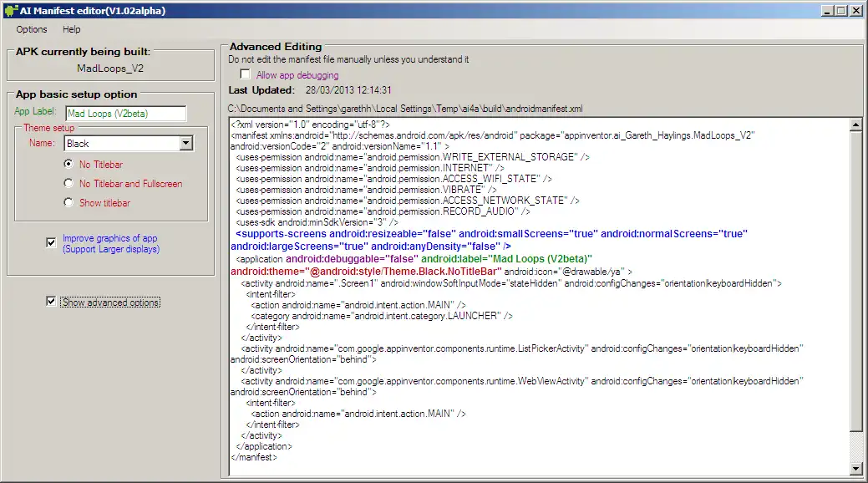
Task: Click the uses-sdk minSdkVersion line
Action: (317, 222)
